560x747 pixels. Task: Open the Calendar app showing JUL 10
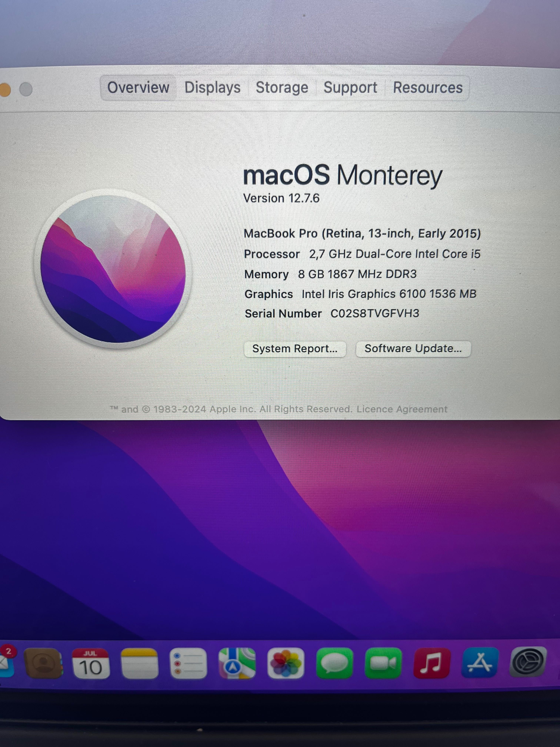(91, 663)
